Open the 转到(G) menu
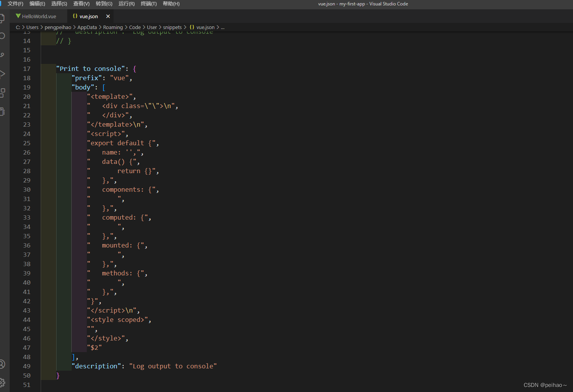Image resolution: width=573 pixels, height=392 pixels. 104,4
